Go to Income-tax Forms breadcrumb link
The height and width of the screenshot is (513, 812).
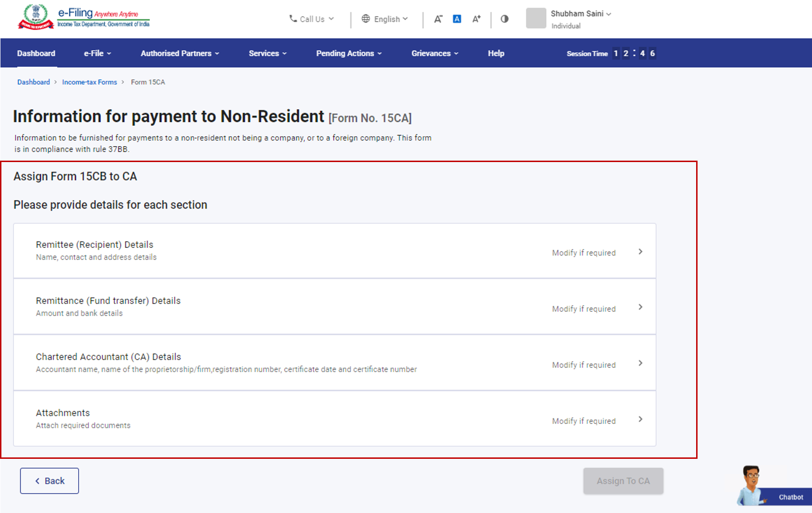(89, 82)
